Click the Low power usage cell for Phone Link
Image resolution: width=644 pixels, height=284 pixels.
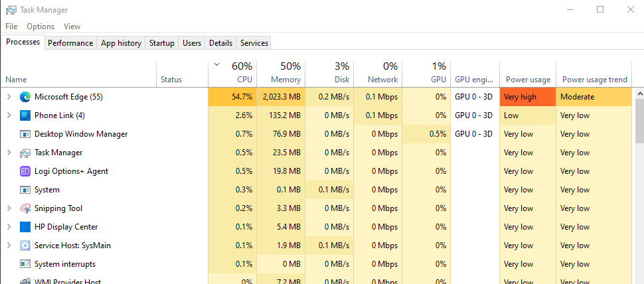pyautogui.click(x=528, y=115)
